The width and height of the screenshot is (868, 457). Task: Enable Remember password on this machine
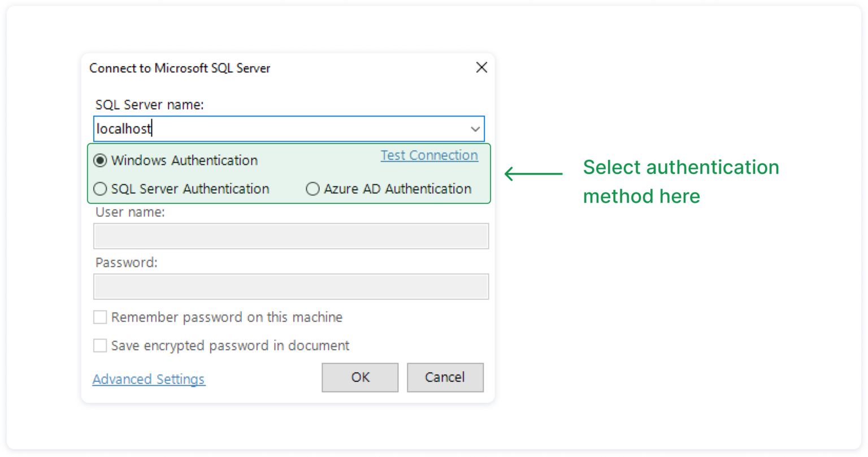100,317
